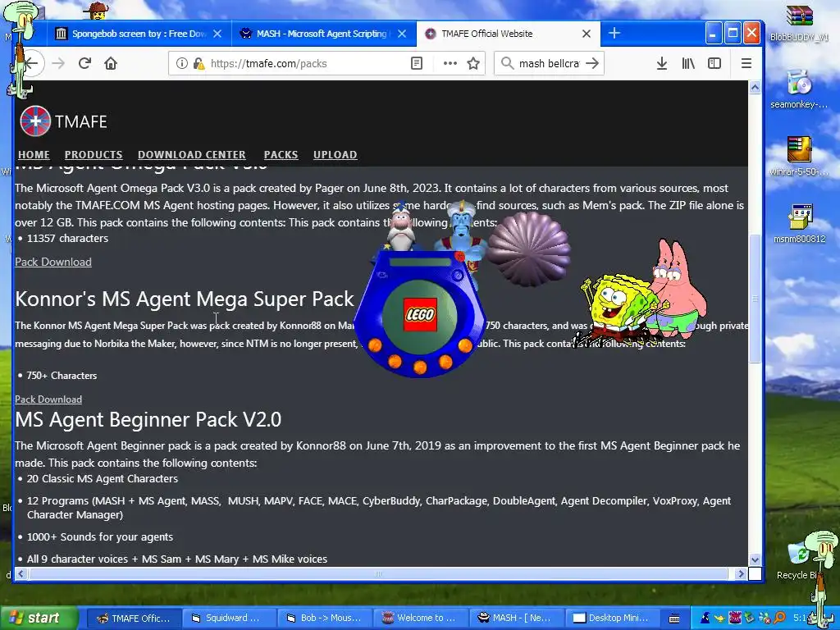
Task: Open winrar-5-50 desktop icon
Action: 799,157
